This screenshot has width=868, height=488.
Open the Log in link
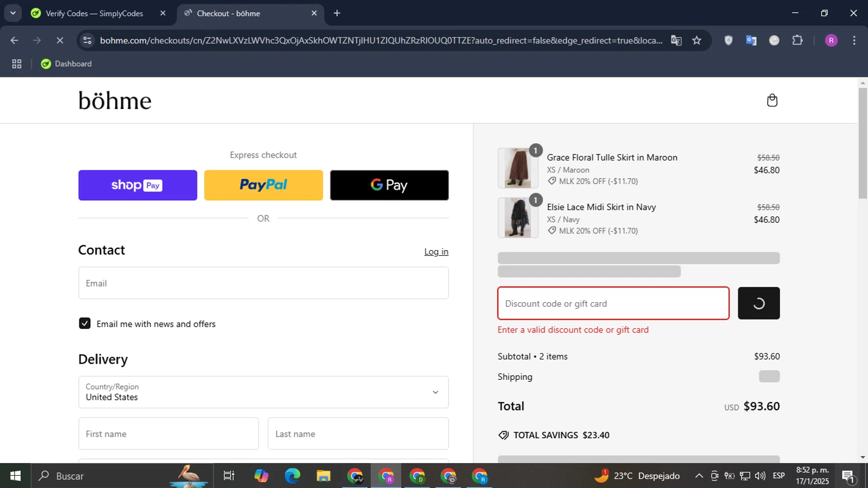436,252
